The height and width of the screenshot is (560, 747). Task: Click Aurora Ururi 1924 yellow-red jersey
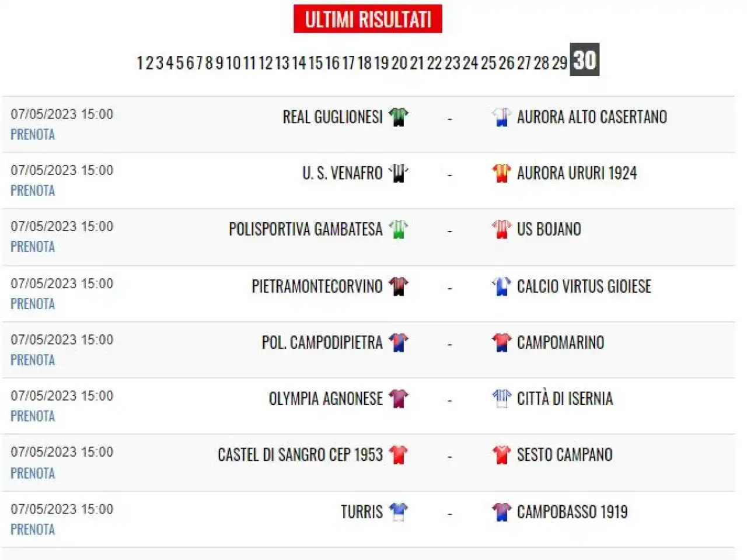coord(501,173)
